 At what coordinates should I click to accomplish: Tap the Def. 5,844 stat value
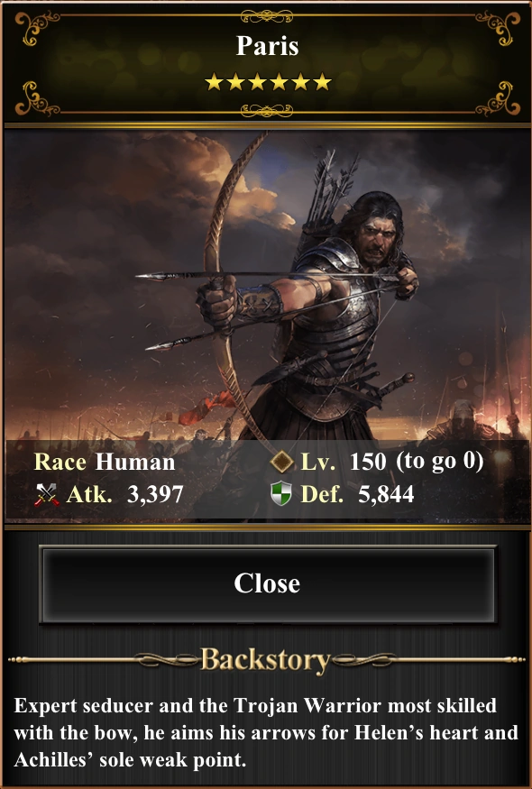point(357,494)
